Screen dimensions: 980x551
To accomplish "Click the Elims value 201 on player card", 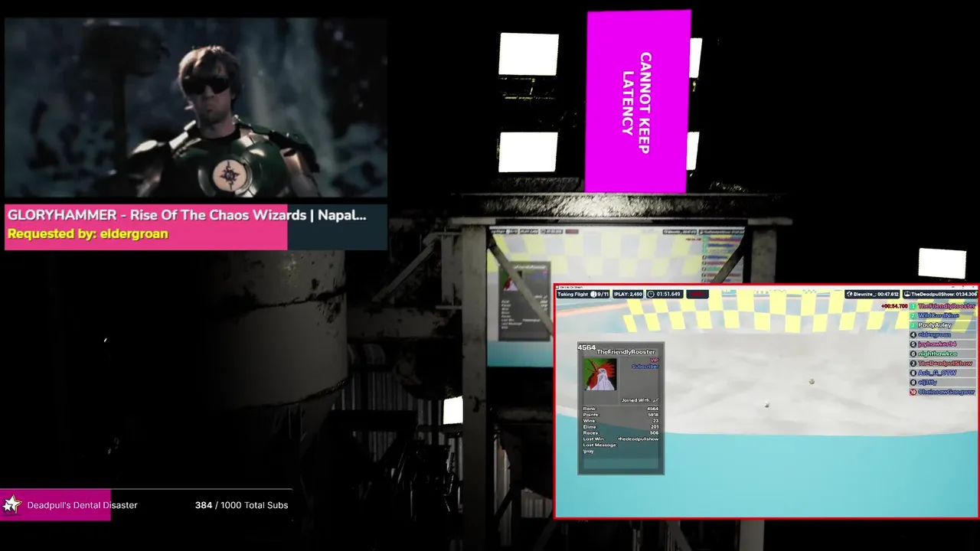I will pos(655,427).
